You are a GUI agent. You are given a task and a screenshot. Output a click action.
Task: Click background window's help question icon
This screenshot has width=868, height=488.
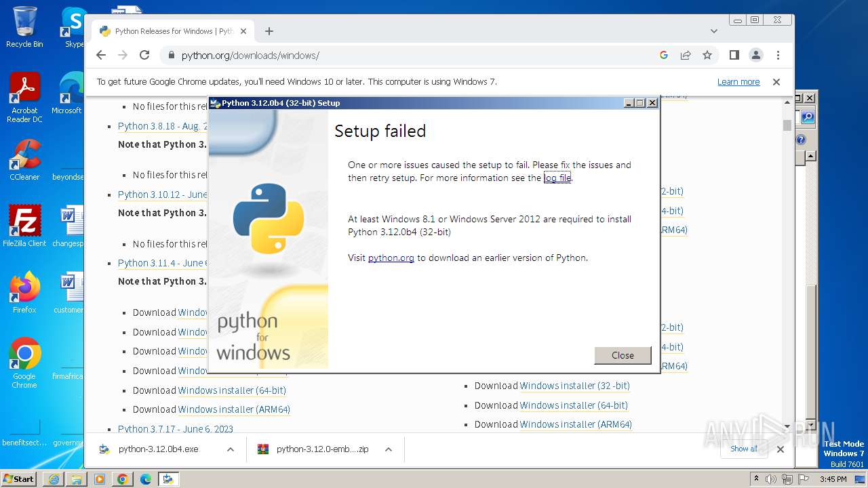(x=801, y=140)
